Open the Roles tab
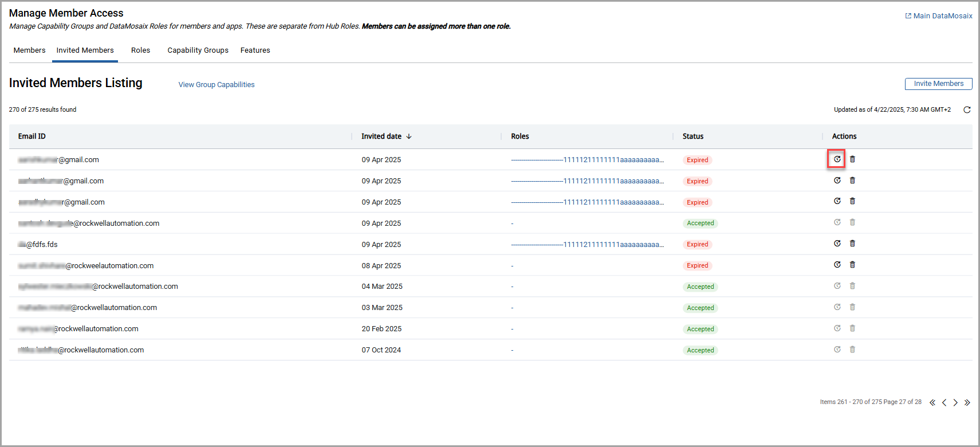The width and height of the screenshot is (980, 447). [140, 50]
